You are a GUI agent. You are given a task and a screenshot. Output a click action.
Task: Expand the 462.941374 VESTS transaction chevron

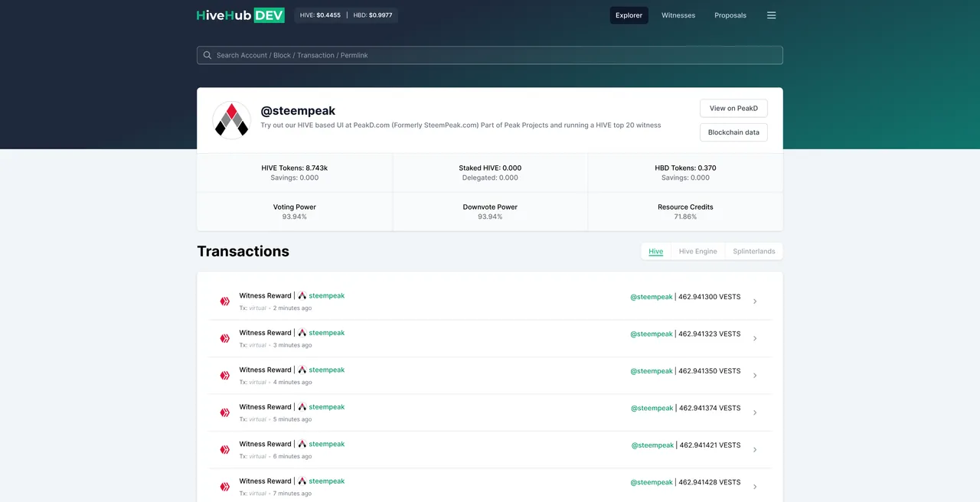pyautogui.click(x=755, y=412)
